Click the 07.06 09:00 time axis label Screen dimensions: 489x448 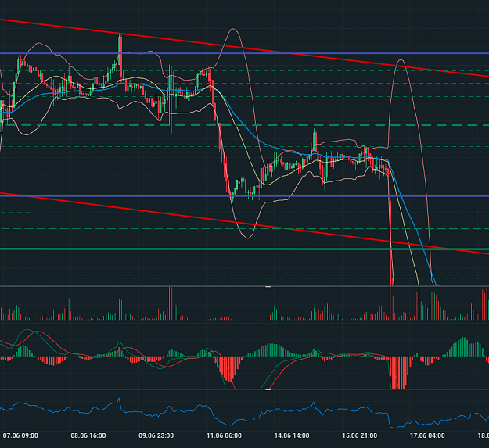[x=20, y=435]
